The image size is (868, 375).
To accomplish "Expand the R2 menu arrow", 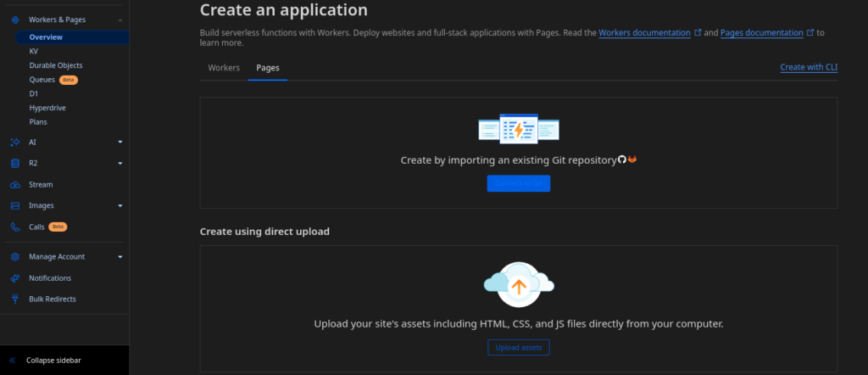I will [x=120, y=164].
